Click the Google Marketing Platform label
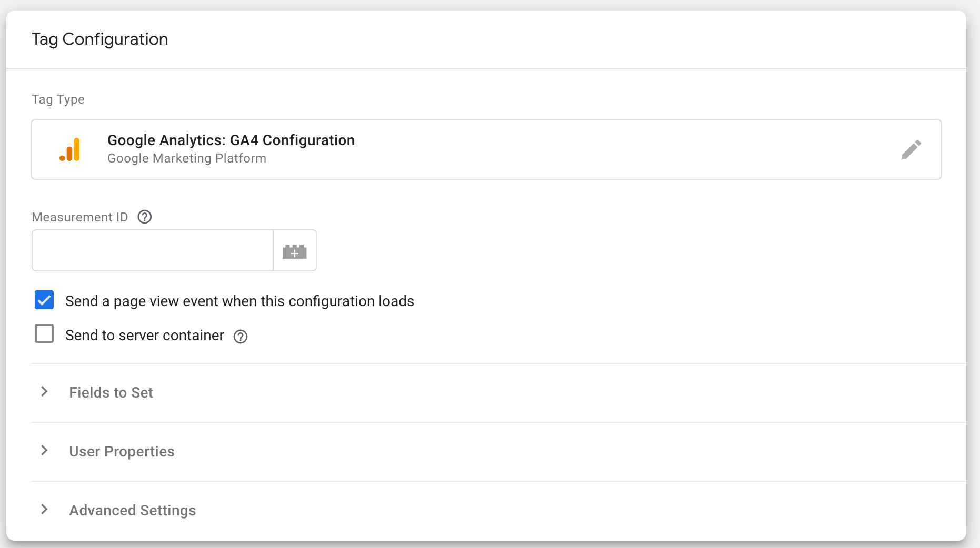 (187, 158)
